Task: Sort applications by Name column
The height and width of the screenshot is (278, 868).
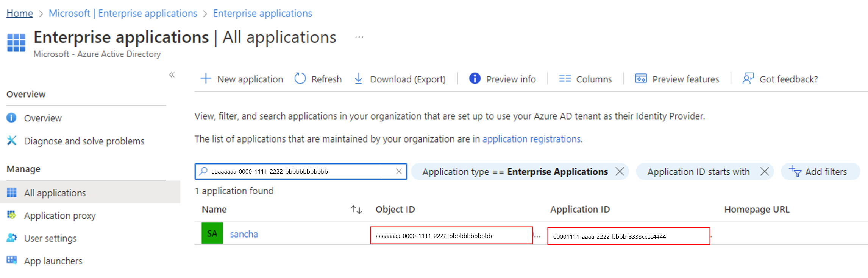Action: tap(356, 210)
